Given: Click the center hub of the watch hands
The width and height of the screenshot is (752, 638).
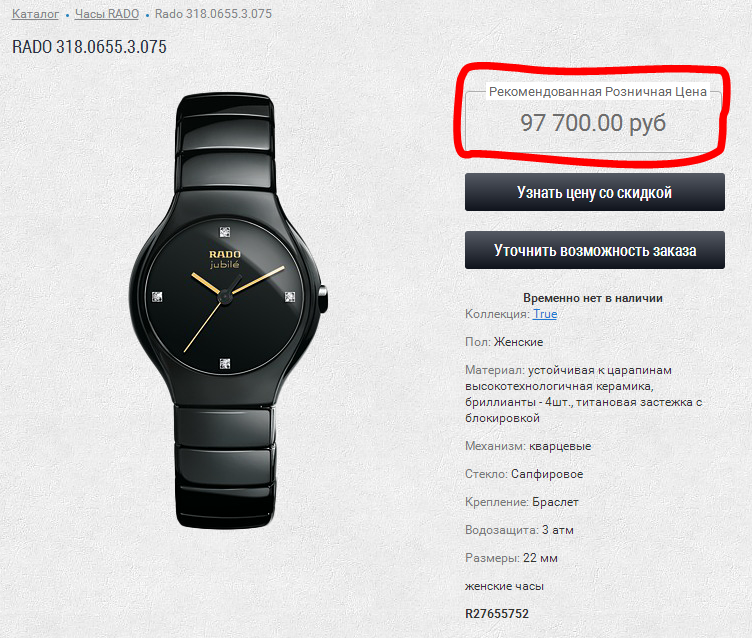Looking at the screenshot, I should tap(224, 297).
